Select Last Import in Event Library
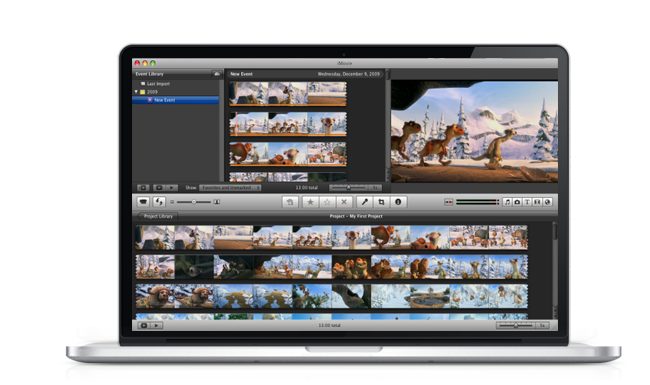The image size is (650, 385). click(158, 84)
